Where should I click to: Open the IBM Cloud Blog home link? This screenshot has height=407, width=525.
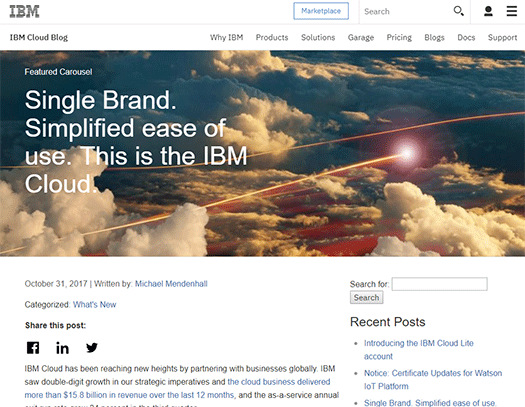[x=39, y=37]
